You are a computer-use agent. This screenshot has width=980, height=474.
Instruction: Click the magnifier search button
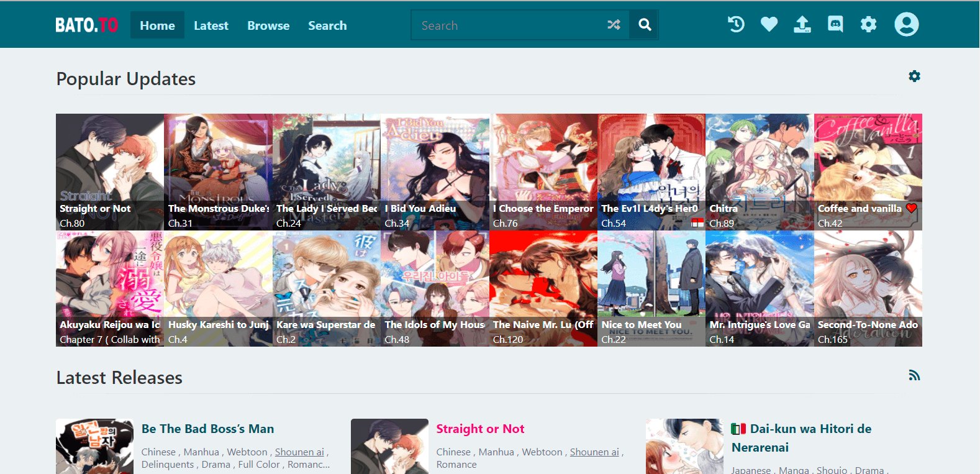coord(645,25)
